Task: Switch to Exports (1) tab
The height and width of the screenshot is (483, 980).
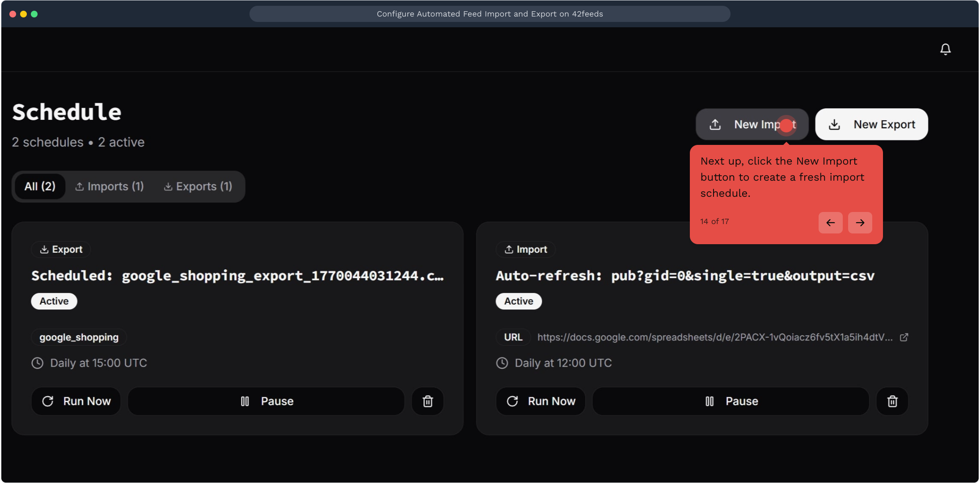Action: 198,186
